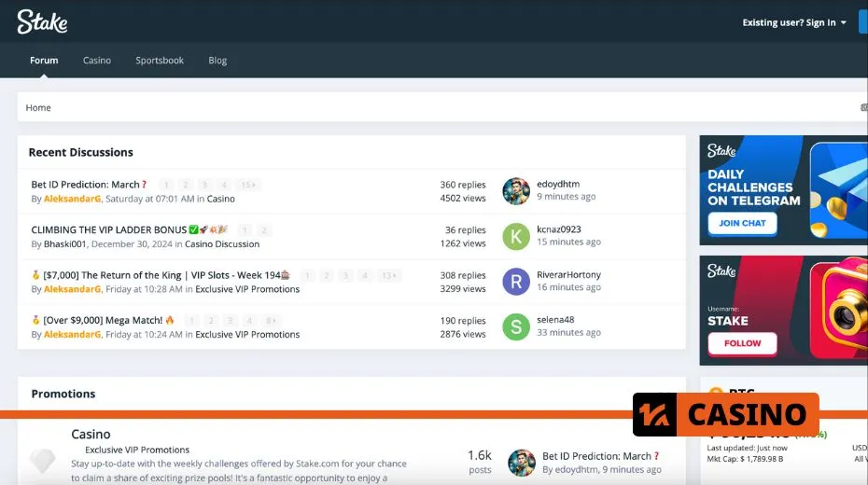Open the Casino navigation tab
The image size is (868, 485).
coord(97,61)
